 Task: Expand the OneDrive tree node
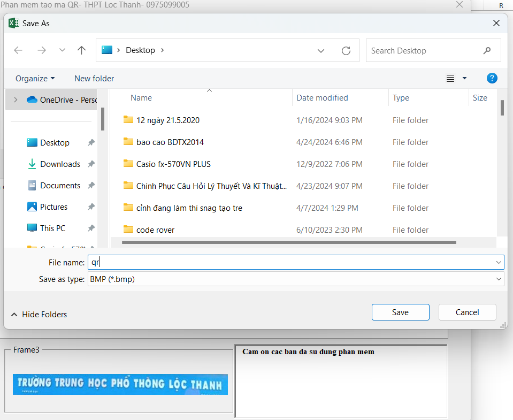click(x=16, y=100)
